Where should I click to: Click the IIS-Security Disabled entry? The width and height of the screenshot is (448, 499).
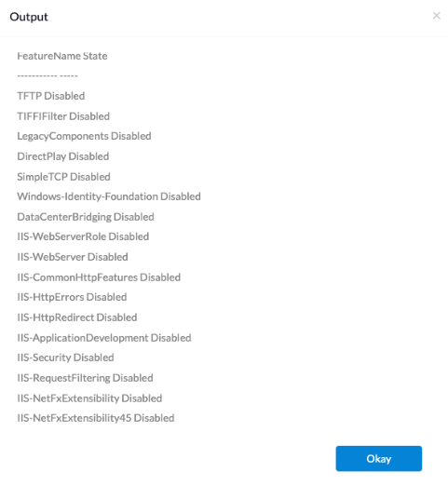coord(65,357)
